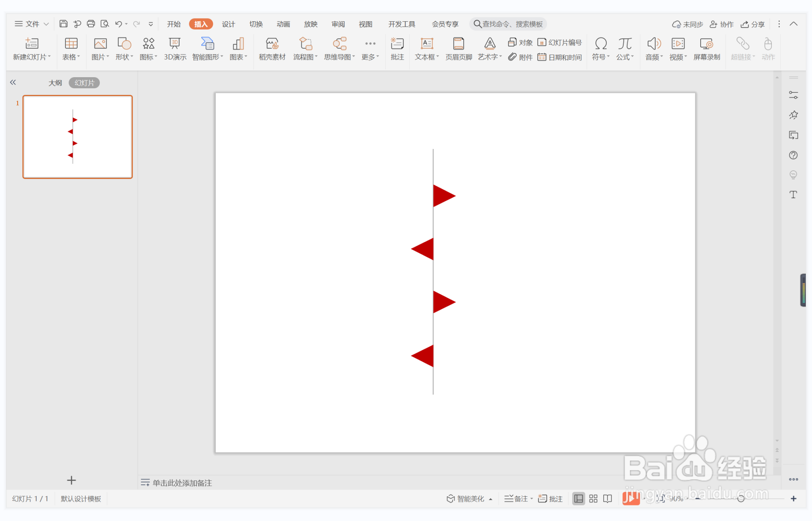This screenshot has height=521, width=812.
Task: Click the zoom in plus button
Action: [793, 498]
